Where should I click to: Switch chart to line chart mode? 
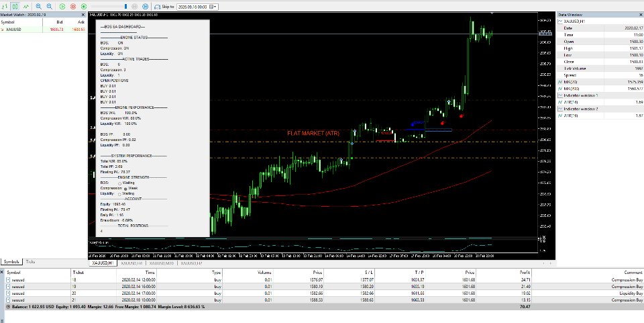coord(26,7)
